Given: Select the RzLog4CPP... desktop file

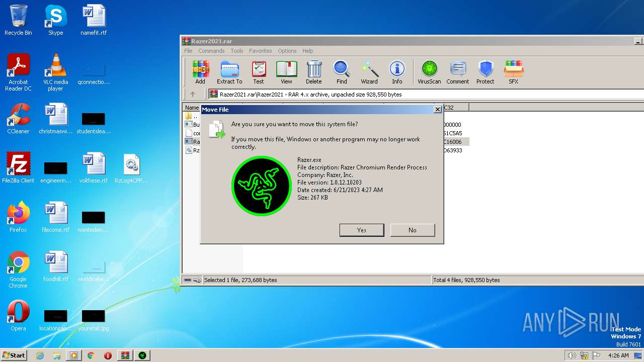Looking at the screenshot, I should (x=131, y=168).
